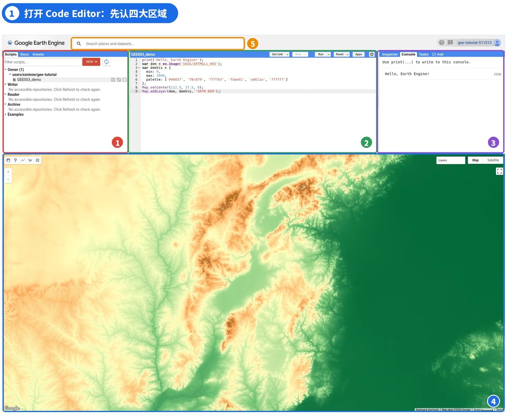Delete the GEE003_demo script
The width and height of the screenshot is (507, 420).
(x=125, y=80)
